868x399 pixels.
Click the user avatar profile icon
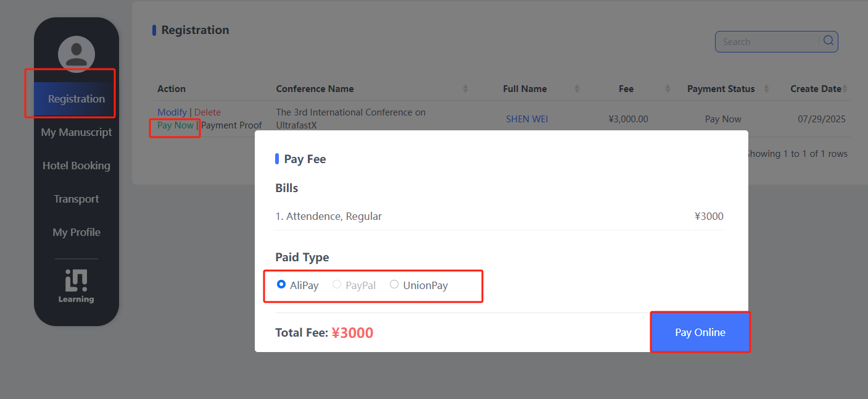pos(76,54)
